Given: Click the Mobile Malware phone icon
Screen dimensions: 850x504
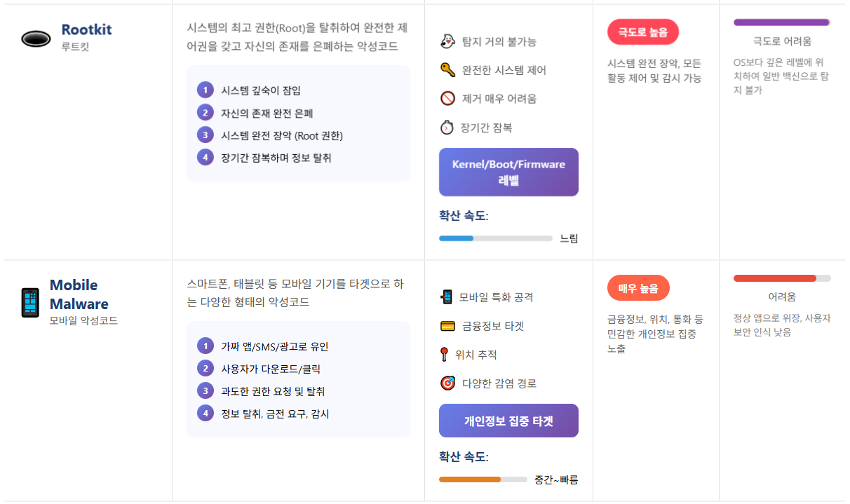Looking at the screenshot, I should point(30,303).
